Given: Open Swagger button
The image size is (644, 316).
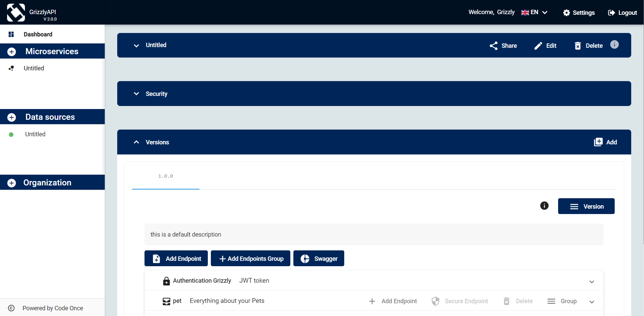Looking at the screenshot, I should 319,258.
